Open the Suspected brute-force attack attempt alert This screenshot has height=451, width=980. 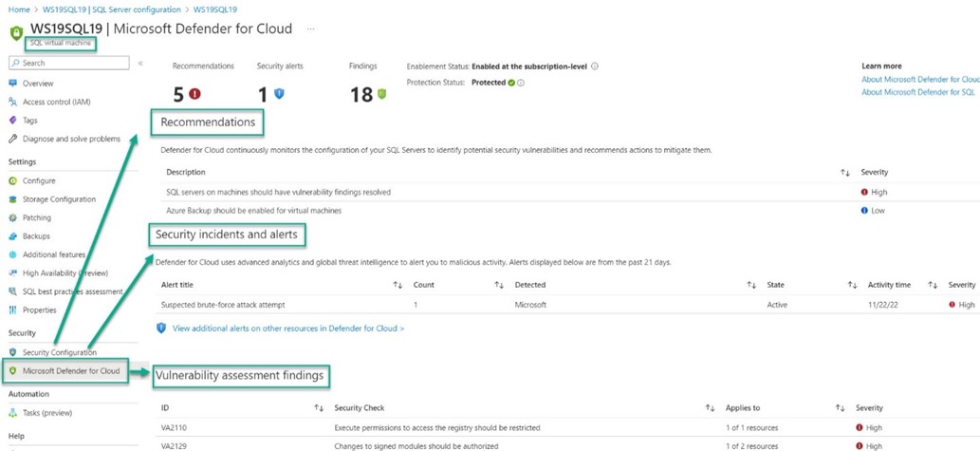point(223,305)
